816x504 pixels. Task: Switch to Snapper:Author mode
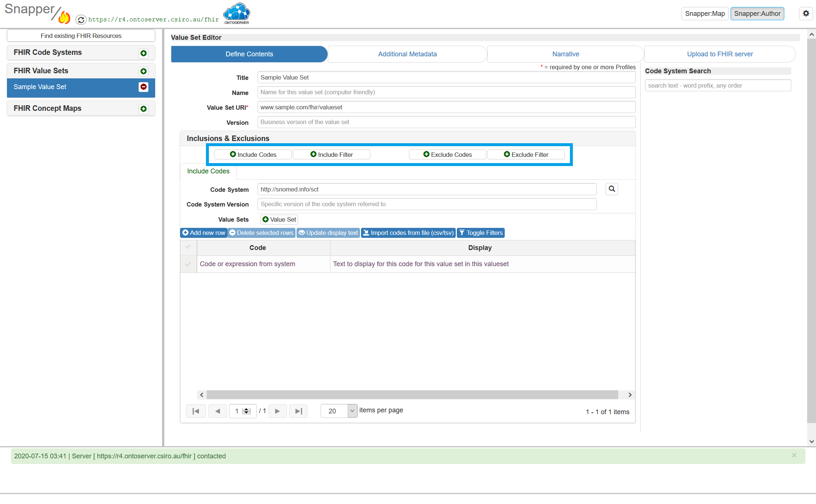coord(757,14)
